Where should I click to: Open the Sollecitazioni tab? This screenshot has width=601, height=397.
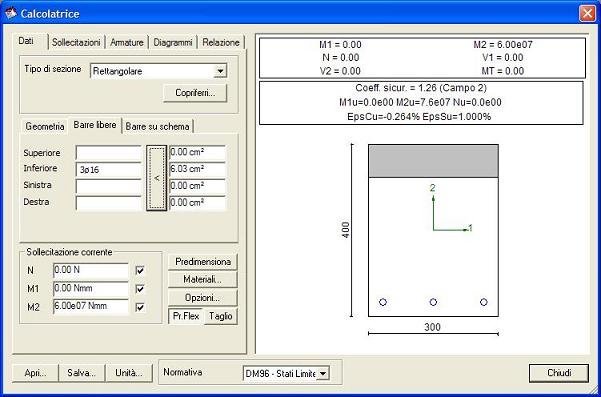77,42
